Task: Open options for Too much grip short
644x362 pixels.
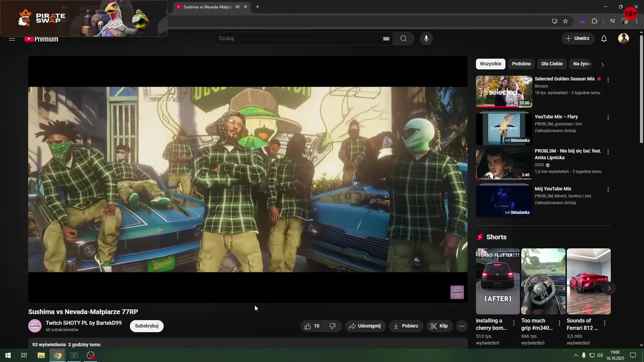Action: (559, 323)
